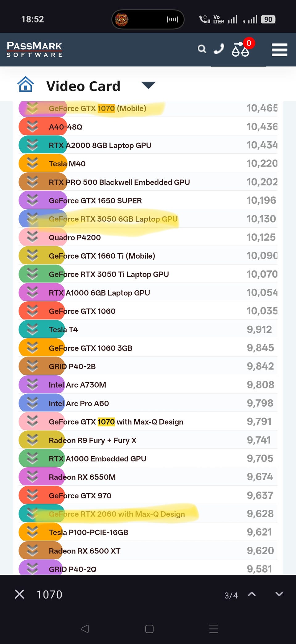Open the compare scales icon

click(240, 49)
